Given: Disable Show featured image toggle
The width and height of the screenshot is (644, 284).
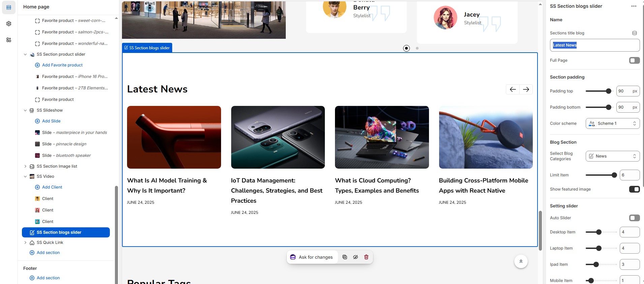Looking at the screenshot, I should (x=634, y=189).
